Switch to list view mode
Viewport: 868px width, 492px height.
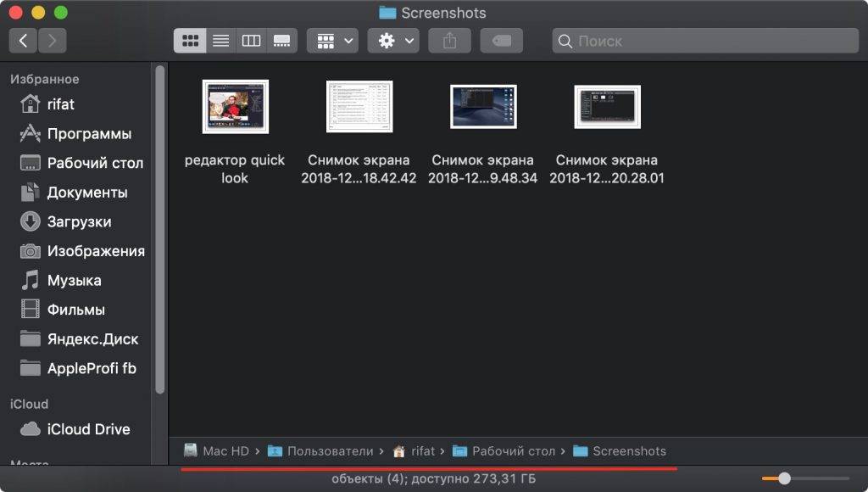click(x=220, y=40)
